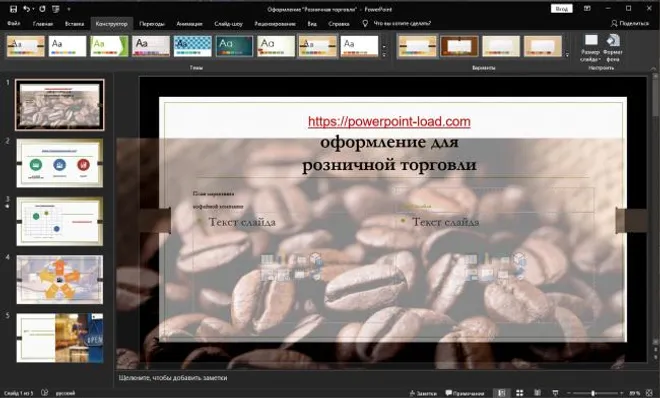The height and width of the screenshot is (398, 660).
Task: Open the Файл menu
Action: point(13,24)
